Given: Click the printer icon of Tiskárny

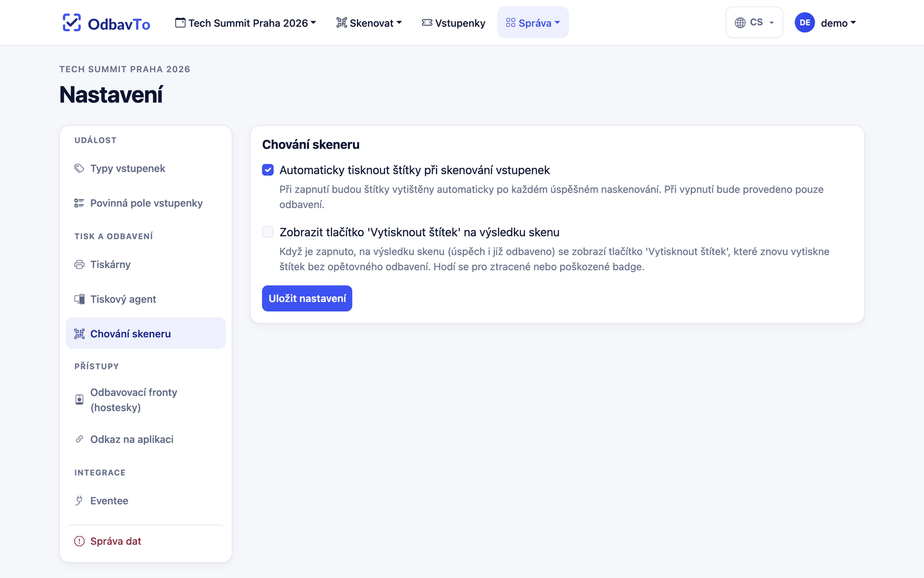Looking at the screenshot, I should point(79,264).
